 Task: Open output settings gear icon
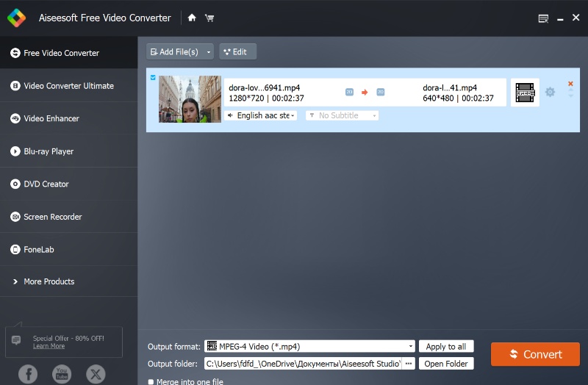[x=550, y=92]
